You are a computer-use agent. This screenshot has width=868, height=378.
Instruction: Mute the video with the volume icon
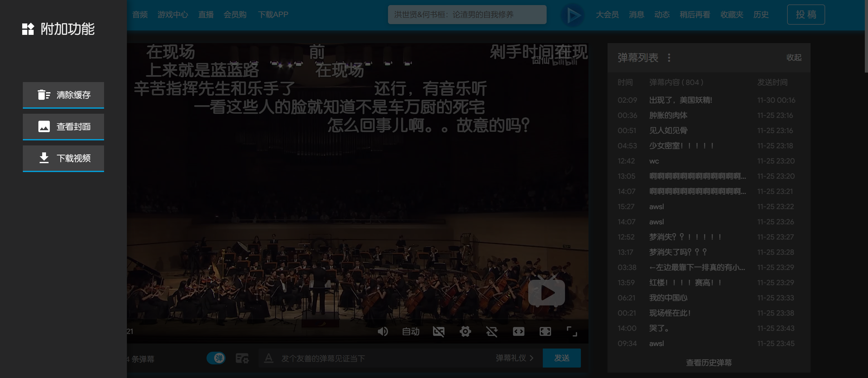point(382,331)
